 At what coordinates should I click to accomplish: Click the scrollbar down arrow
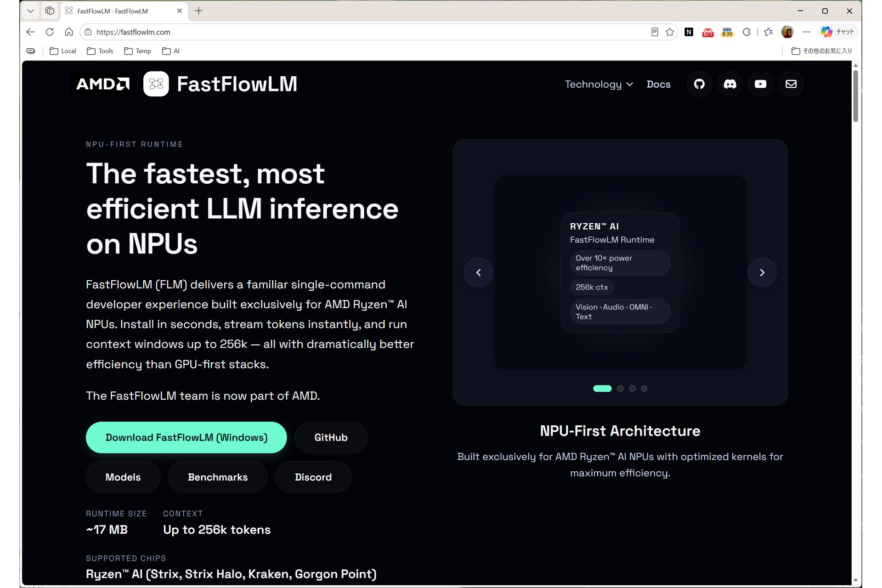tap(855, 581)
